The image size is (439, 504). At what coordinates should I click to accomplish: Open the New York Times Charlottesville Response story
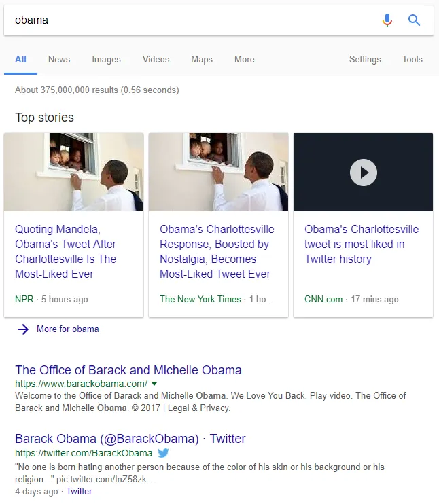click(x=217, y=251)
